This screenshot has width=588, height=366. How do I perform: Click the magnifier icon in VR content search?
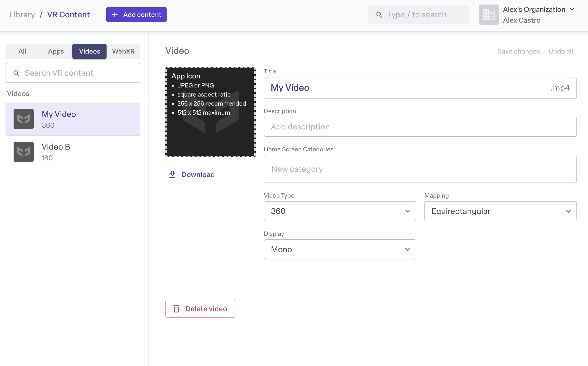[x=16, y=73]
